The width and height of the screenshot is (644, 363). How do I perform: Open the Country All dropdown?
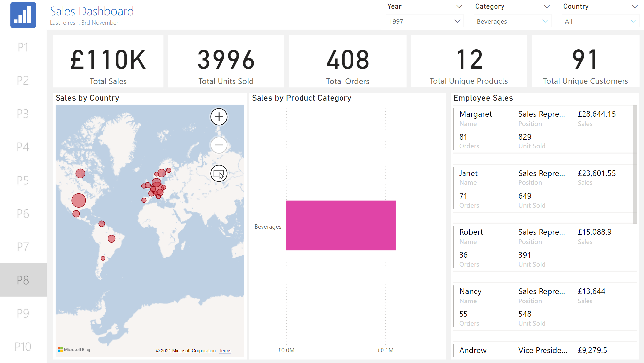[600, 21]
